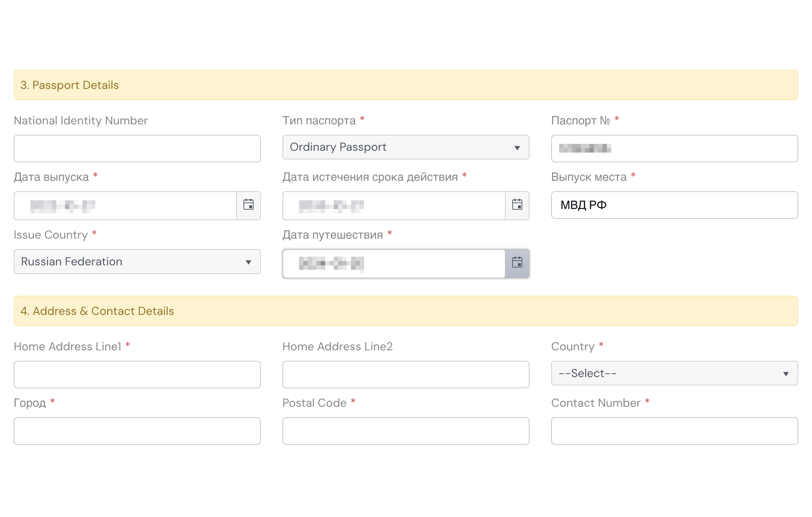Click the Дата выпуска date input
This screenshot has width=812, height=517.
click(x=125, y=206)
